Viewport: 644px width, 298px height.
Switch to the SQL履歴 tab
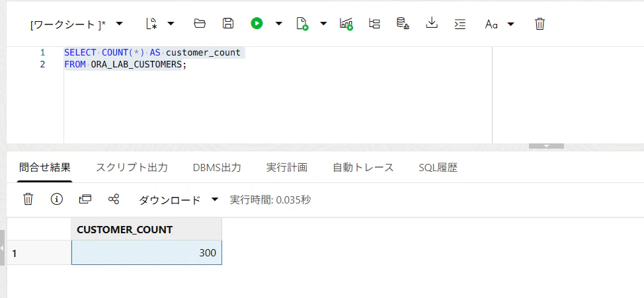(438, 167)
